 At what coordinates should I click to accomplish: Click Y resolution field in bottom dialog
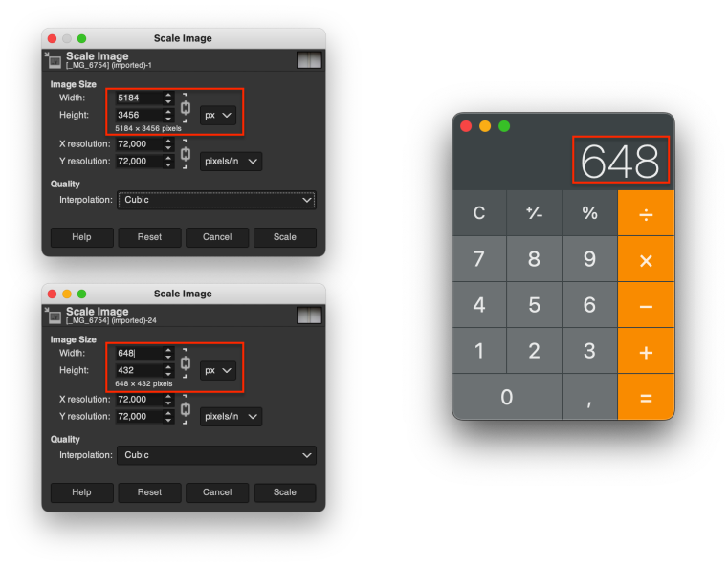pos(139,417)
